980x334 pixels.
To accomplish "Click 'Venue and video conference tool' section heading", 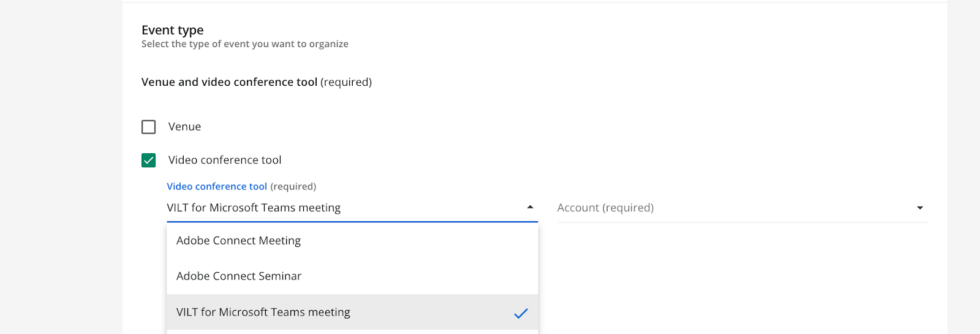I will [229, 82].
